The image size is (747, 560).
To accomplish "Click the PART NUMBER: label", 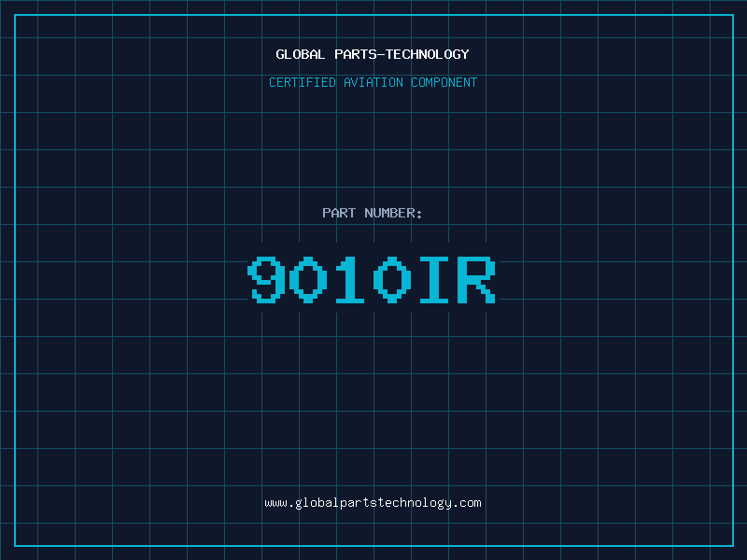I will click(x=373, y=213).
